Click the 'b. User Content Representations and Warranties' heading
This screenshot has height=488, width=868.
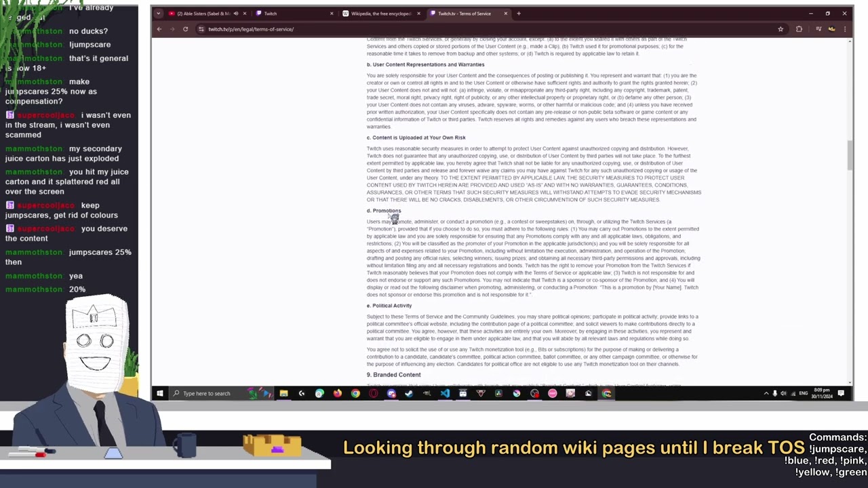(x=425, y=64)
